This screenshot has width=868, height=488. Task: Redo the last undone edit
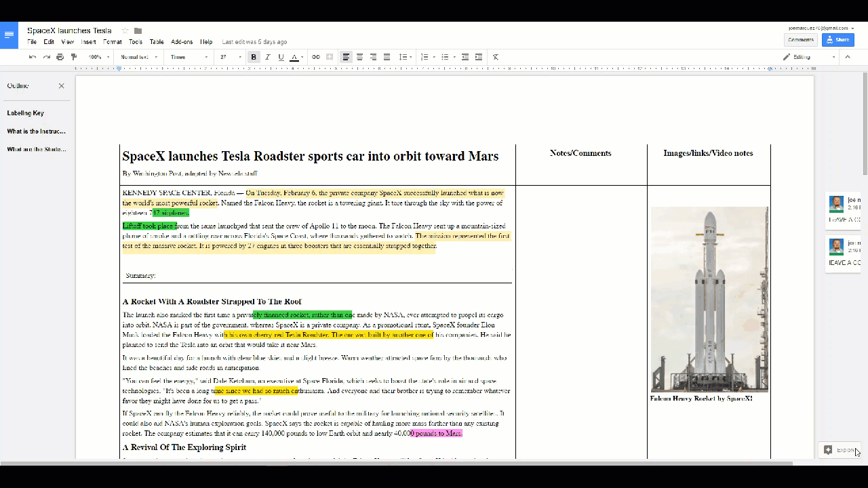pos(46,57)
